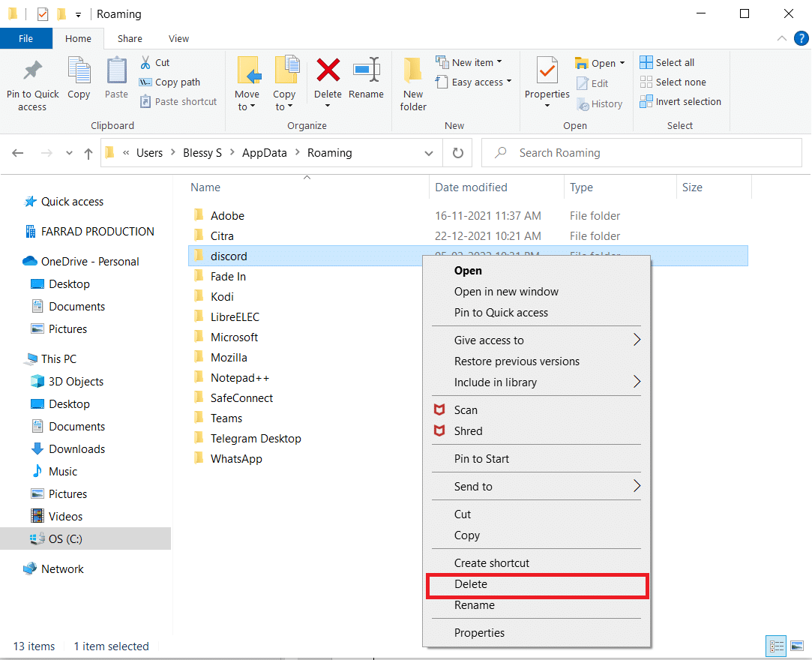Click the Properties checkmark icon in ribbon
The image size is (812, 660).
click(x=547, y=70)
